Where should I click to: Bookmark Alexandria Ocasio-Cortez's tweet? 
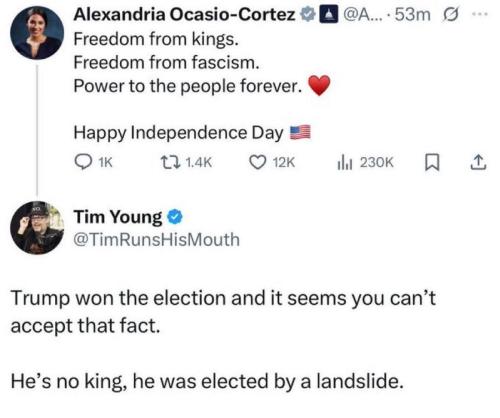(432, 163)
